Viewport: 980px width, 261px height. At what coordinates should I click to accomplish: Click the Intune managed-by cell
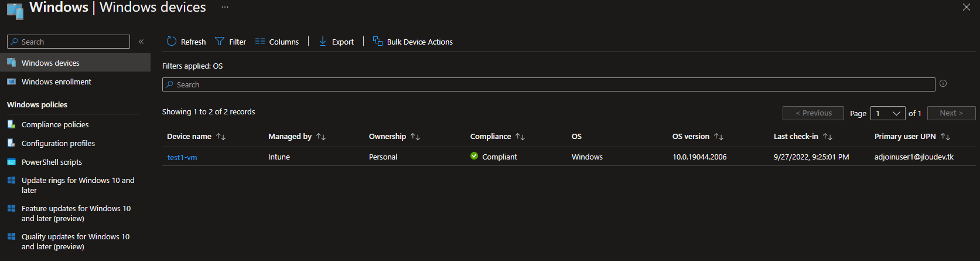(279, 157)
